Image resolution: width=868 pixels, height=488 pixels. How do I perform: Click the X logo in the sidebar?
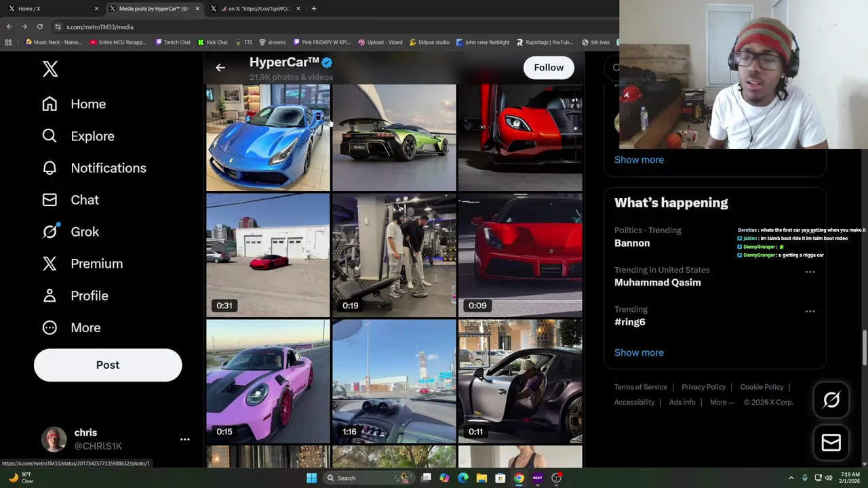coord(50,69)
